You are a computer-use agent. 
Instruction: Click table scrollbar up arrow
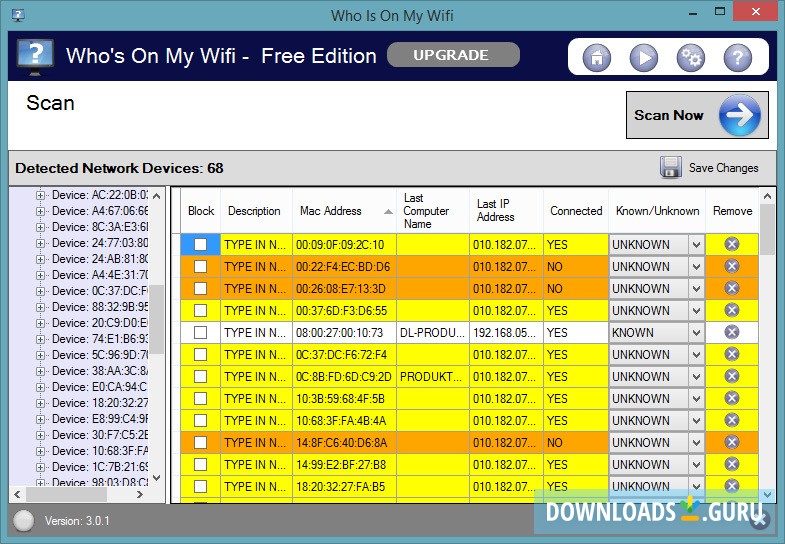point(767,197)
